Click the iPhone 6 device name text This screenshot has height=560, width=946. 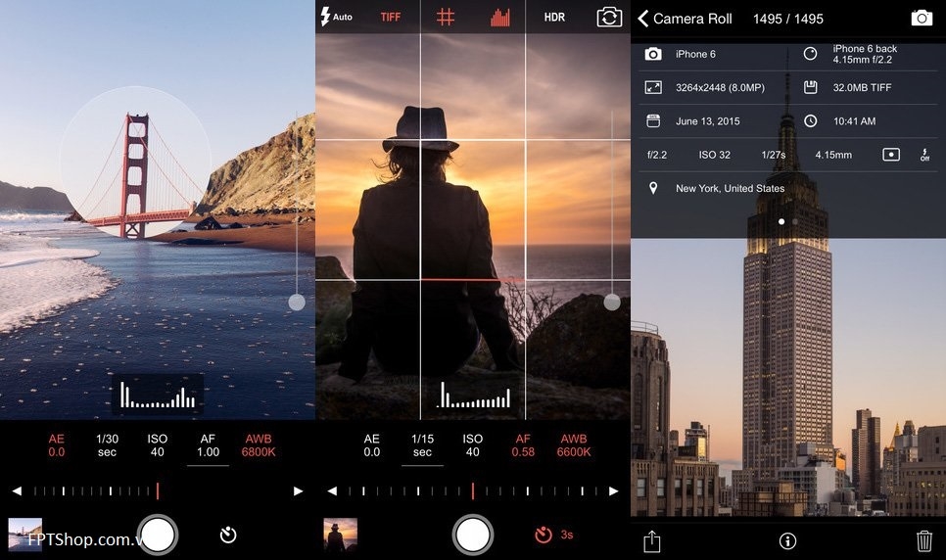(x=695, y=54)
